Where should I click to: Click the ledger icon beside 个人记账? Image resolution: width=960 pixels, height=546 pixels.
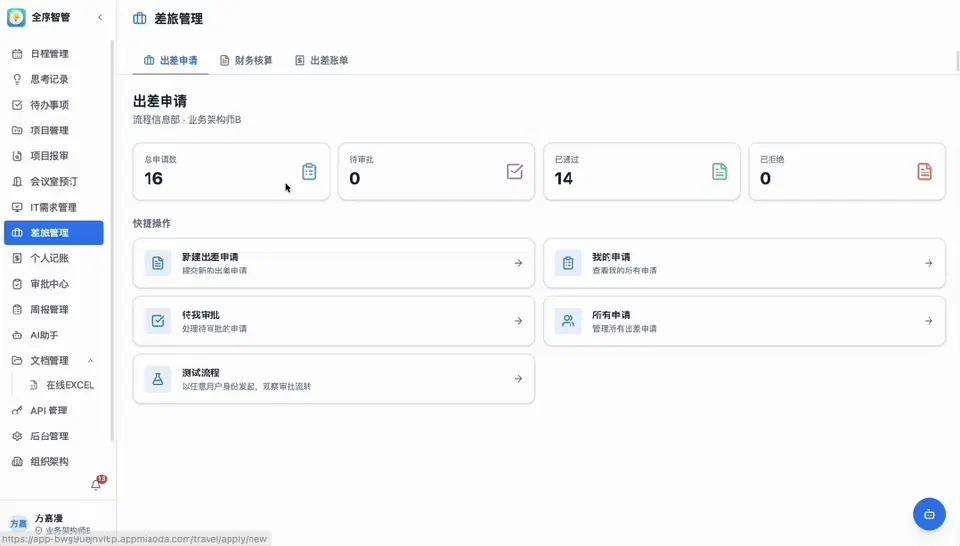point(17,258)
